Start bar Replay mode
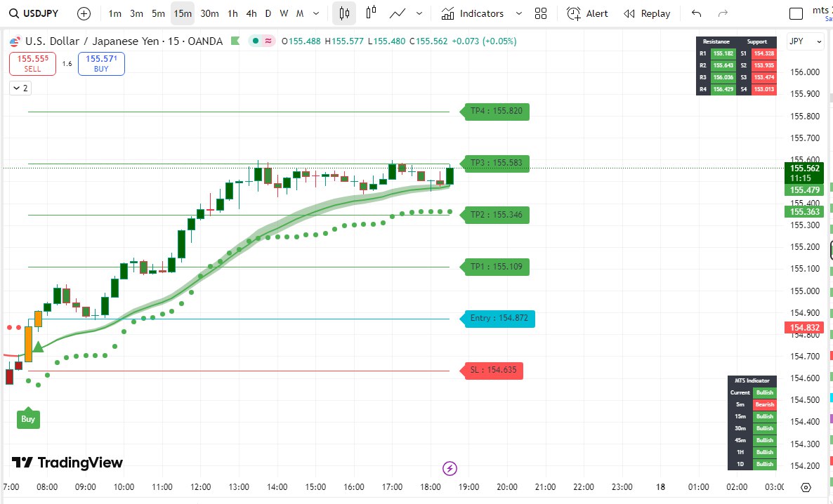This screenshot has width=833, height=504. coord(647,13)
